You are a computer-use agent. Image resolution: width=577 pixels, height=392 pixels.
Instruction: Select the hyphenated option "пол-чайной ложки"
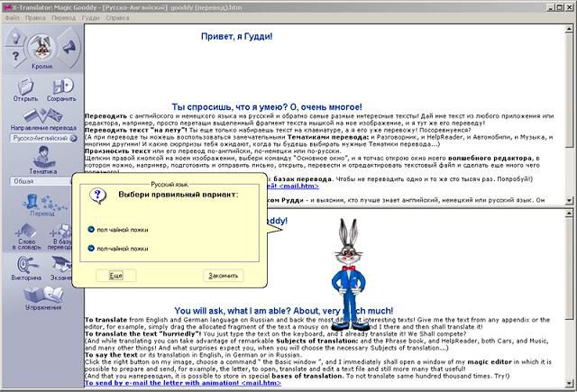(x=91, y=247)
